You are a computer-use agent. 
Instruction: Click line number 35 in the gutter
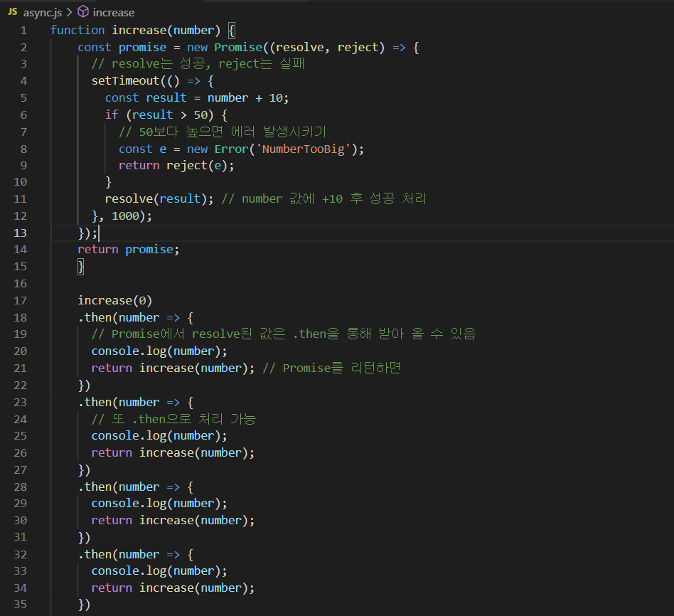pos(20,605)
